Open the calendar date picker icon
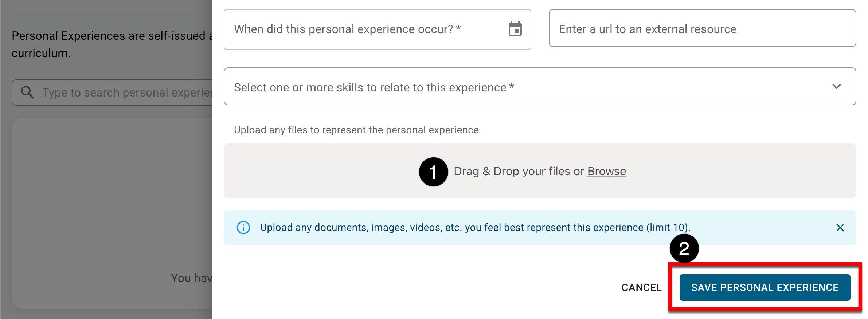The width and height of the screenshot is (868, 319). [x=515, y=29]
